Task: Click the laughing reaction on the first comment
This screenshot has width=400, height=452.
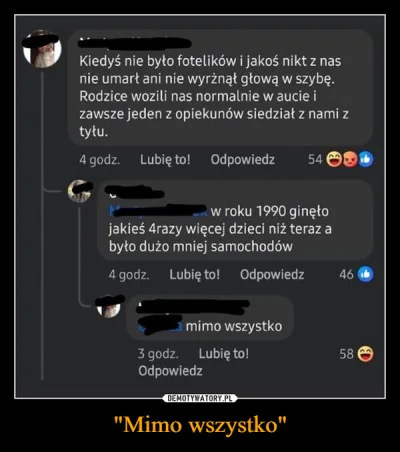Action: pos(333,159)
